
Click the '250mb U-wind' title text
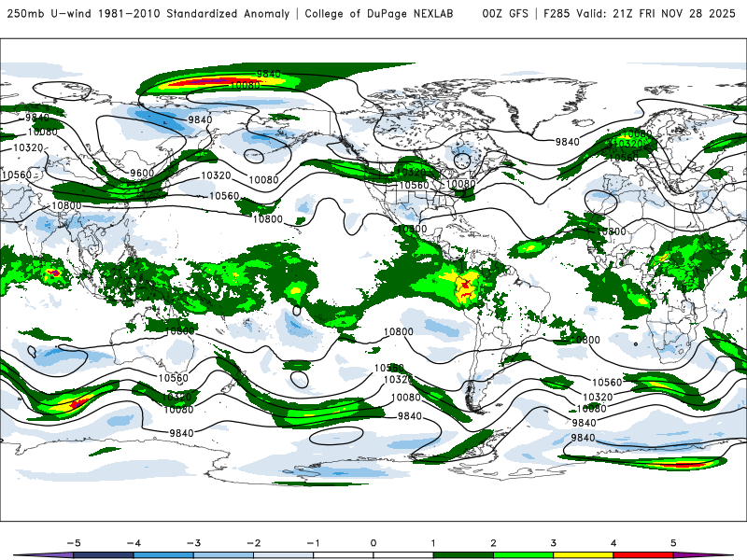point(49,14)
